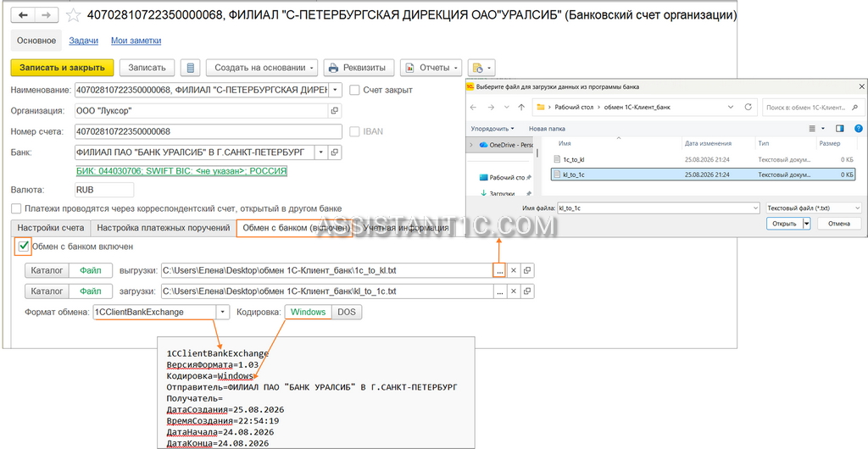868x449 pixels.
Task: Switch to the Настройки счета tab
Action: (51, 228)
